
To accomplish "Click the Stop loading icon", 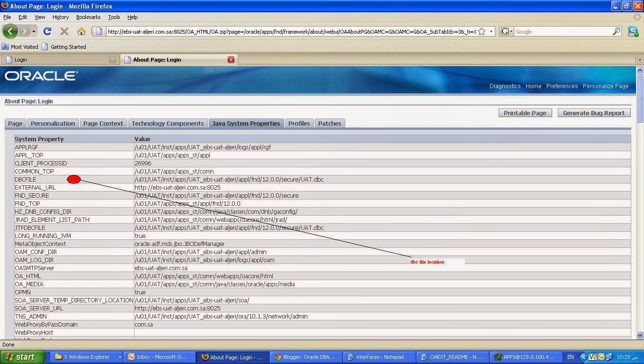I will coord(64,31).
